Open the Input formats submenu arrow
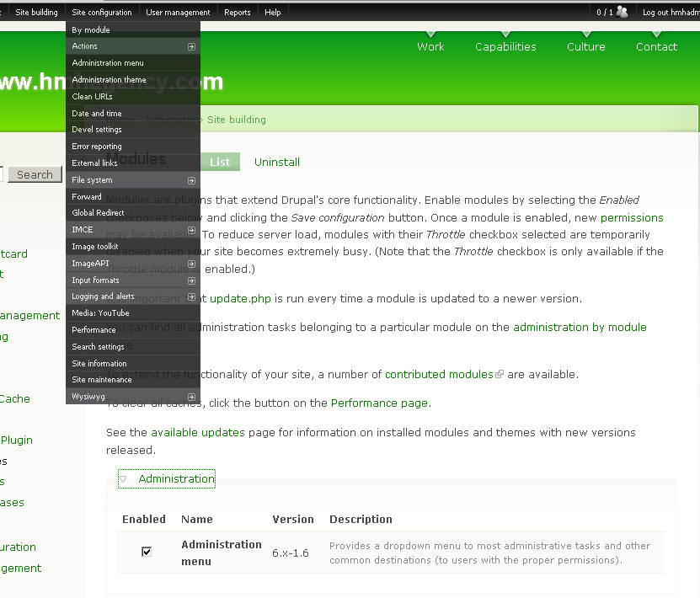The height and width of the screenshot is (598, 700). click(x=193, y=280)
